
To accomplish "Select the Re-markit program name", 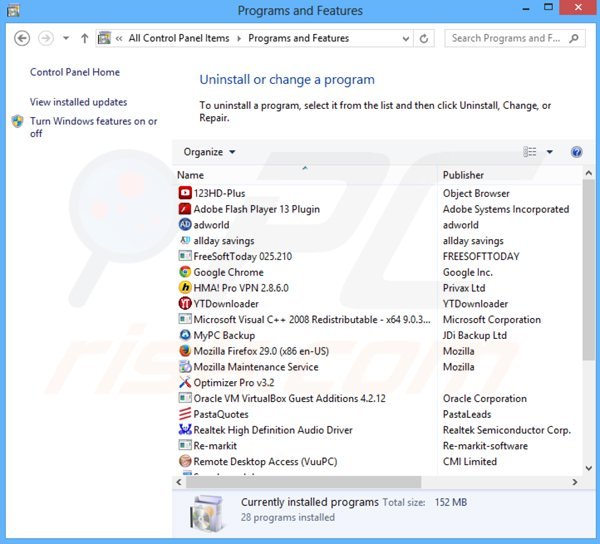I will (215, 446).
